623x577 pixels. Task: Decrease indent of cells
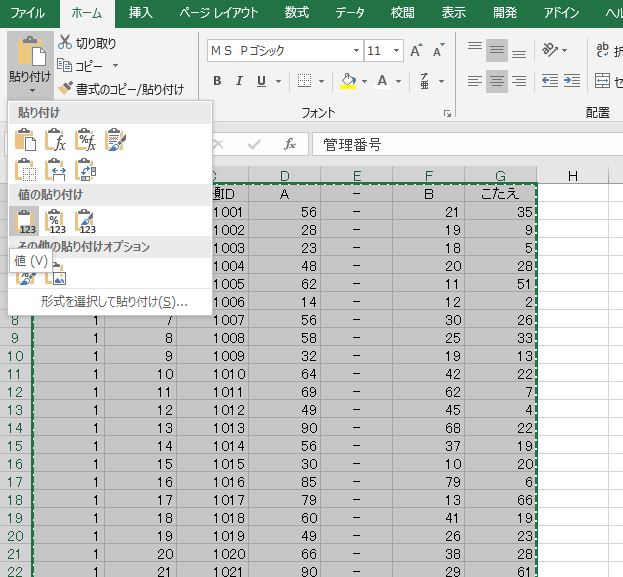pos(550,81)
